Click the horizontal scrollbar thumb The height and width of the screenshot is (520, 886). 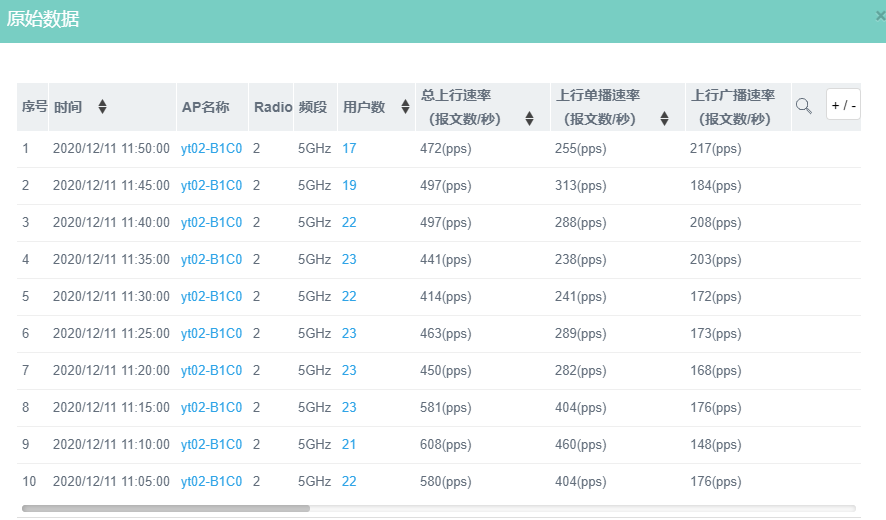tap(166, 509)
